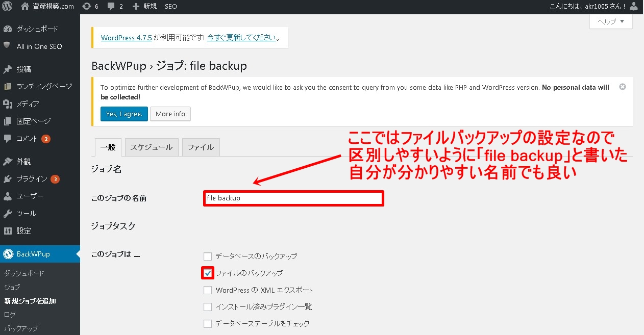Switch to the ファイル tab

[201, 147]
